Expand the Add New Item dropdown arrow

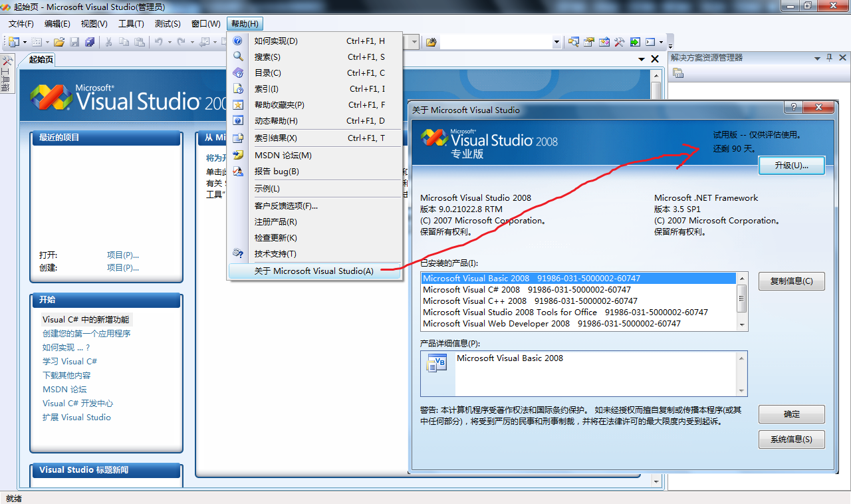(x=47, y=42)
